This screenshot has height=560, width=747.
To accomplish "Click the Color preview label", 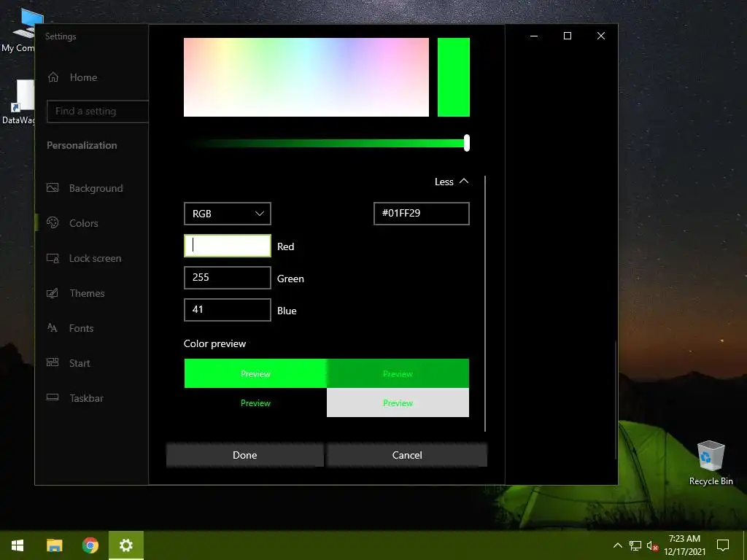I will [215, 343].
